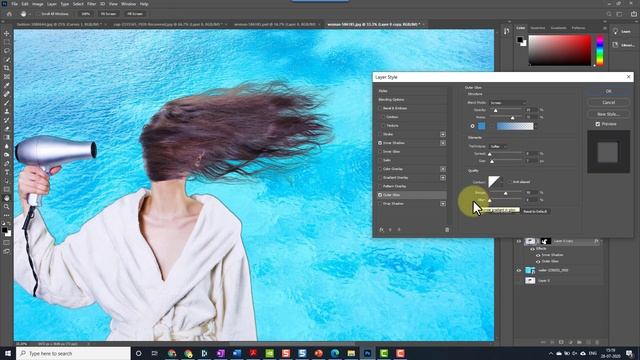Open the Contour picker dropdown
This screenshot has width=640, height=360.
[x=502, y=182]
